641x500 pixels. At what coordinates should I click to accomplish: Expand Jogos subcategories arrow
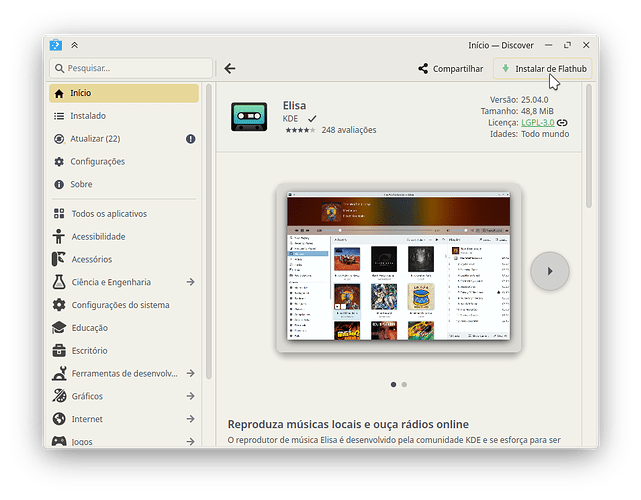[191, 442]
